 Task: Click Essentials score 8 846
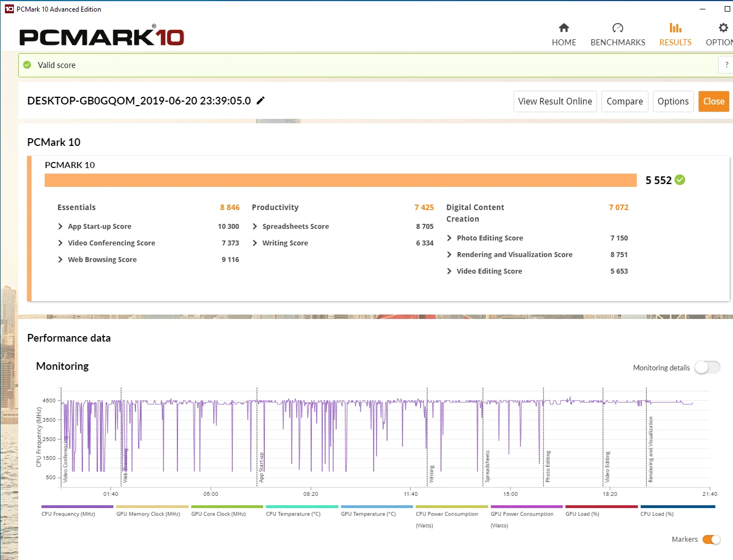click(230, 207)
